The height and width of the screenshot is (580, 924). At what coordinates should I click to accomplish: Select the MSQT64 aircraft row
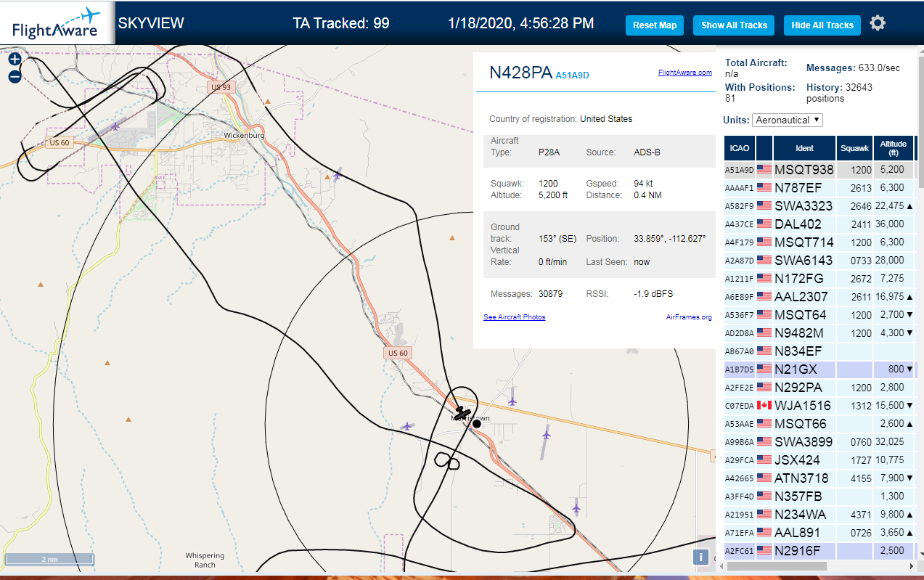point(819,314)
